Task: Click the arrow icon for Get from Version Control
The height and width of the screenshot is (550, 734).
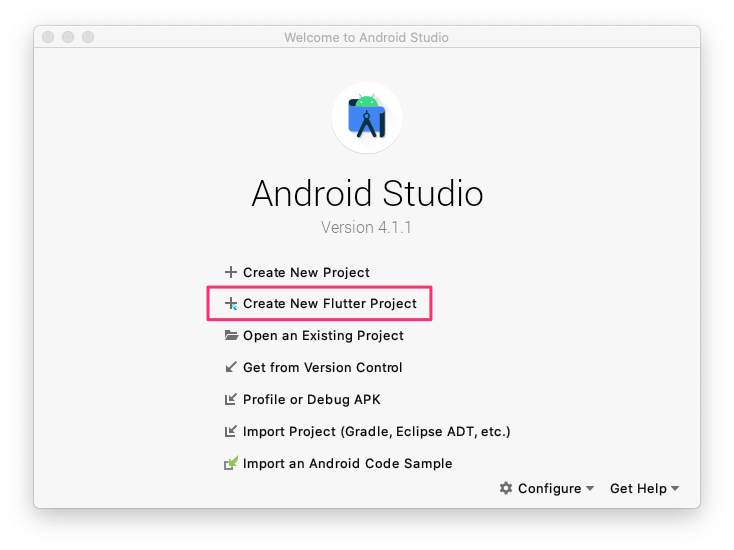Action: click(x=230, y=367)
